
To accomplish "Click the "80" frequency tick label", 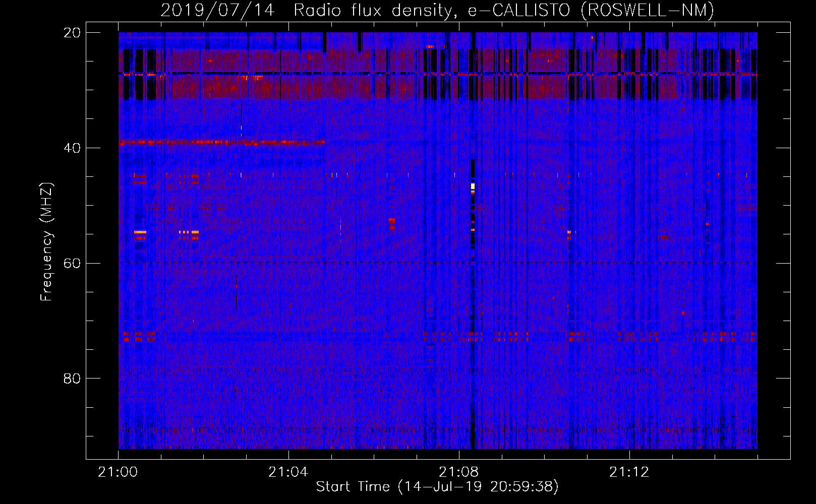I will tap(72, 378).
